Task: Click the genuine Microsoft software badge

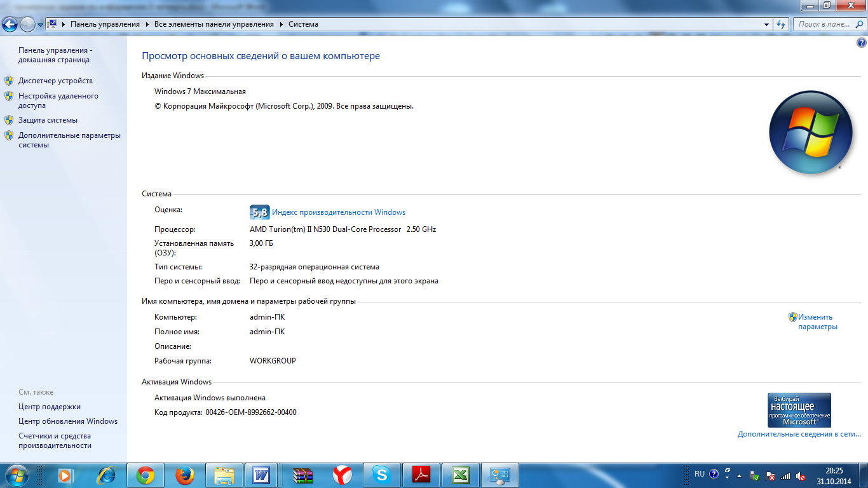Action: [799, 410]
